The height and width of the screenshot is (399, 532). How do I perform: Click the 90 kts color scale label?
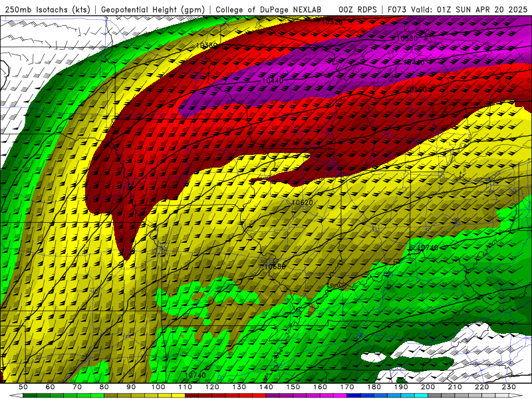click(x=131, y=387)
